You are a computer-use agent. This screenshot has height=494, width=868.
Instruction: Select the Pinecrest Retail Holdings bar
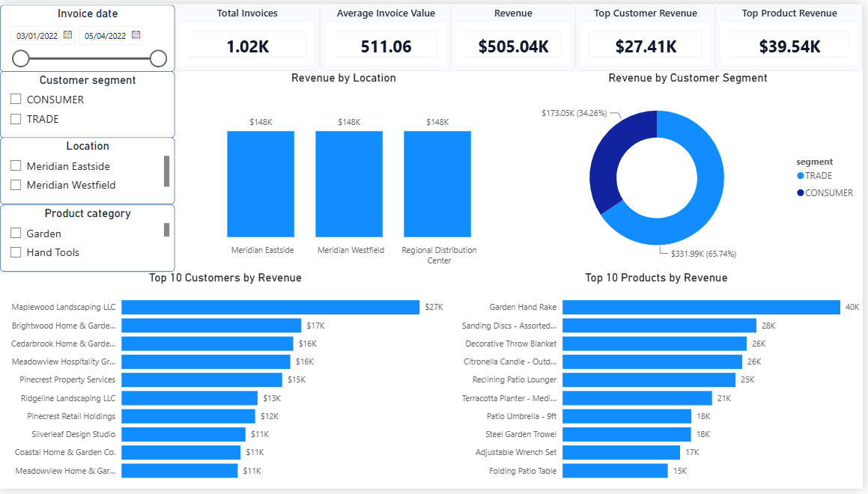pyautogui.click(x=188, y=416)
